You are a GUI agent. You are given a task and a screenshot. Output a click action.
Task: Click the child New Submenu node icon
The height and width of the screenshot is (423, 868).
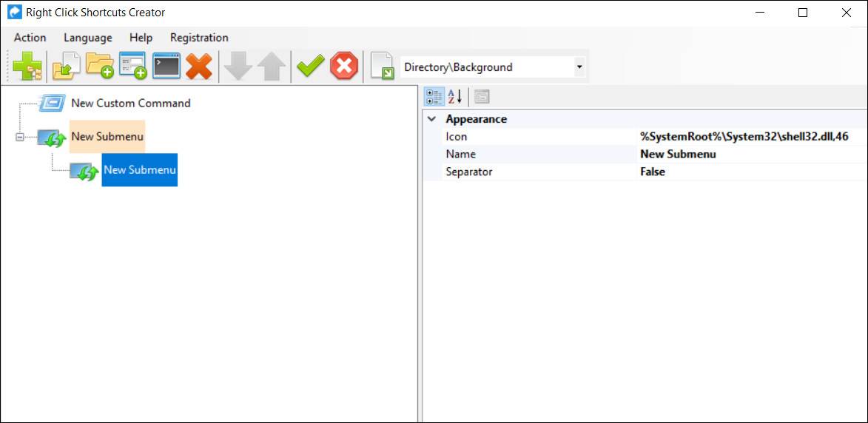click(84, 171)
